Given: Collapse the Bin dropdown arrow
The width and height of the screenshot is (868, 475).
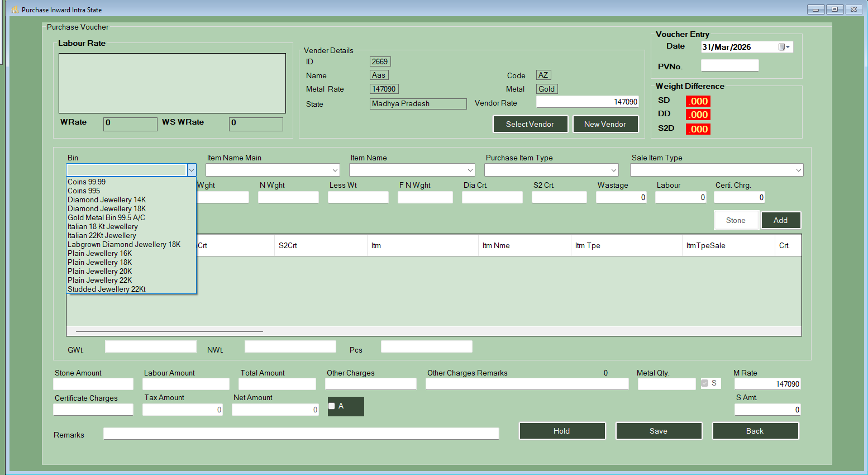Looking at the screenshot, I should (x=191, y=170).
